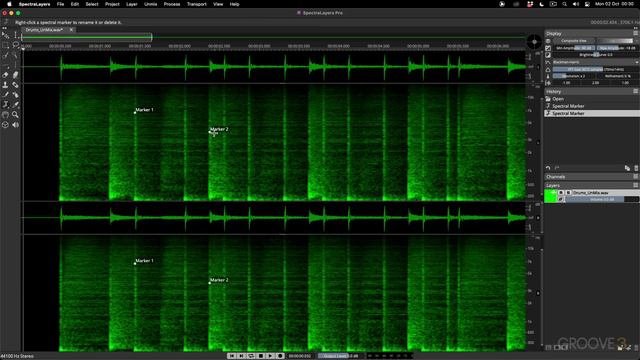Select the hand pan tool

pyautogui.click(x=5, y=115)
